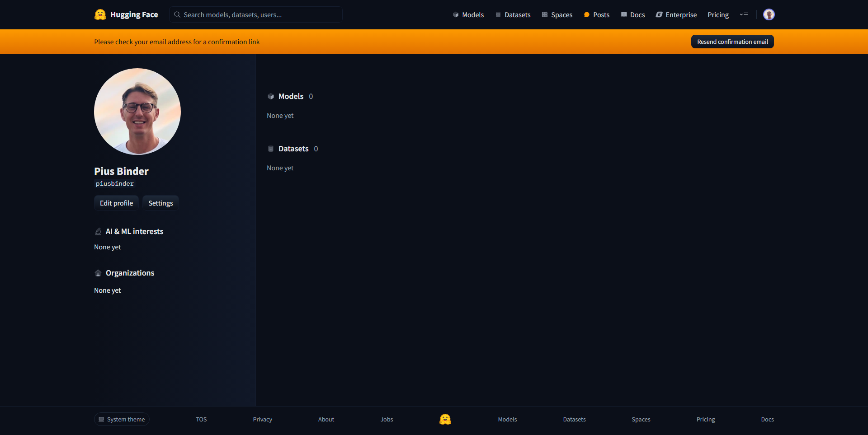Click the Organizations house icon
This screenshot has width=868, height=435.
click(x=98, y=273)
